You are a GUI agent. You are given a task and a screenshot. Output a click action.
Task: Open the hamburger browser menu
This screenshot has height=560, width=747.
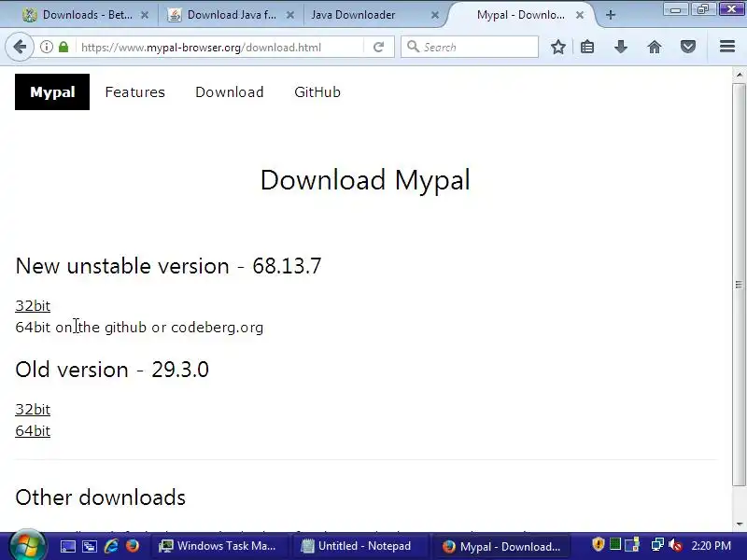click(x=727, y=46)
